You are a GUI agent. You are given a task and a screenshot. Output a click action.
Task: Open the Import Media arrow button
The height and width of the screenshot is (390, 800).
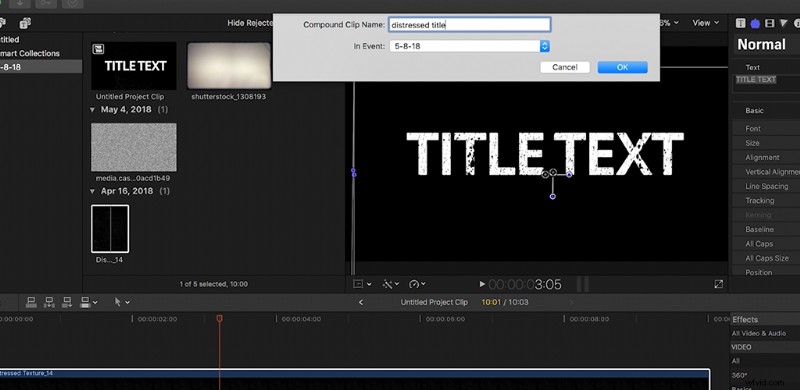tap(21, 4)
